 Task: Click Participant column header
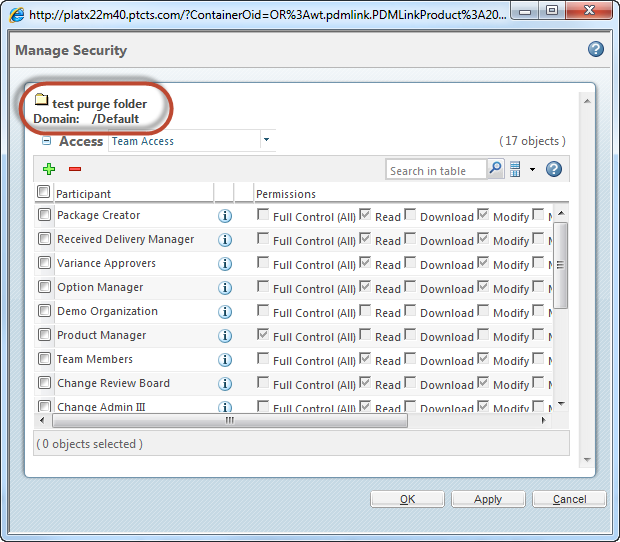tap(134, 194)
